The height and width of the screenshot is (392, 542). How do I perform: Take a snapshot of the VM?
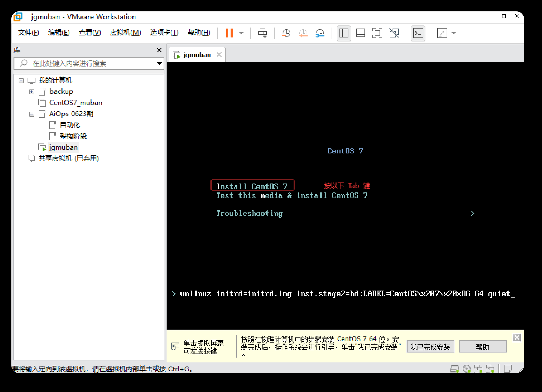pos(286,33)
